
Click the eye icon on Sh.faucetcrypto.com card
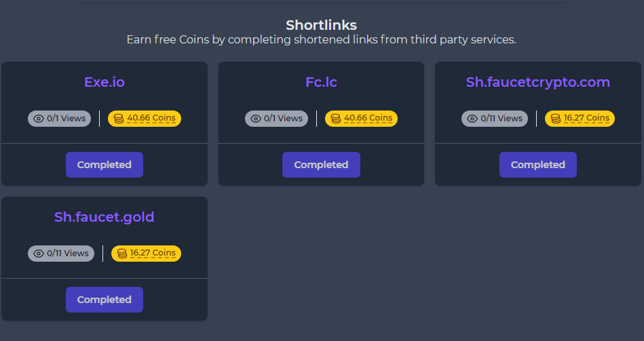tap(472, 119)
